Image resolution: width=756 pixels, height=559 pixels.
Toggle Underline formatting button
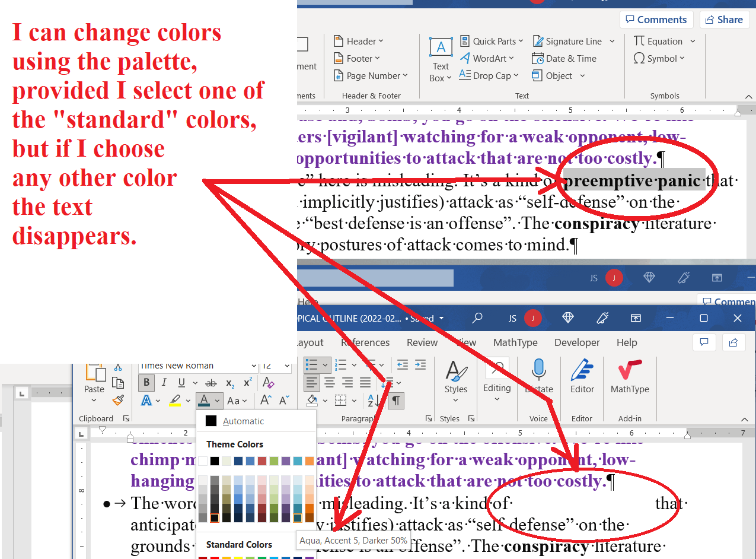(x=181, y=383)
